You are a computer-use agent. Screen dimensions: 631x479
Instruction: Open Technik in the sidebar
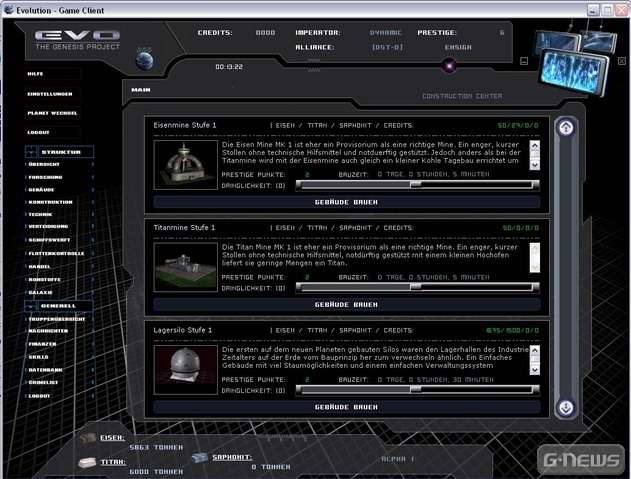click(40, 215)
